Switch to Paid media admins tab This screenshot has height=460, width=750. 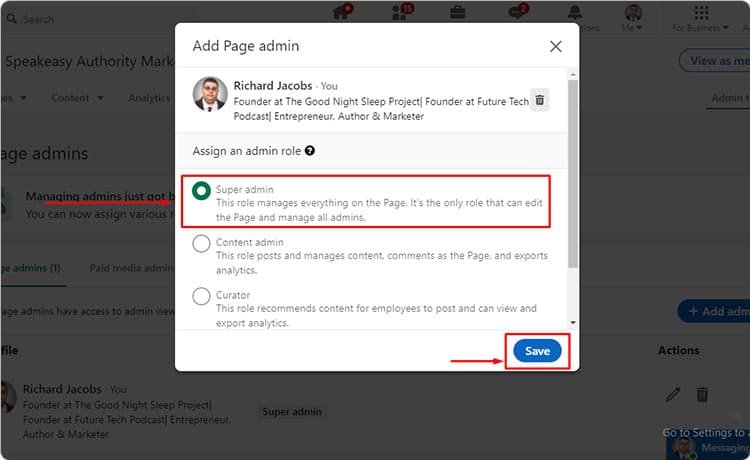tap(132, 268)
